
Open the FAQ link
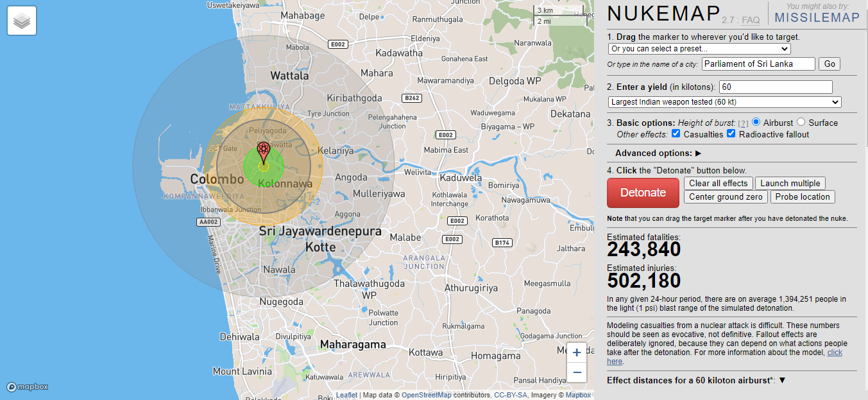751,20
